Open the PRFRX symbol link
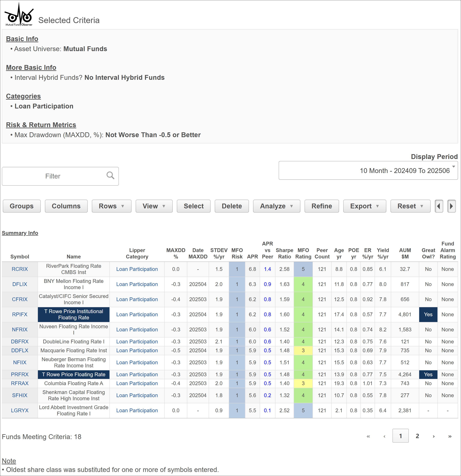This screenshot has height=476, width=461. point(20,375)
